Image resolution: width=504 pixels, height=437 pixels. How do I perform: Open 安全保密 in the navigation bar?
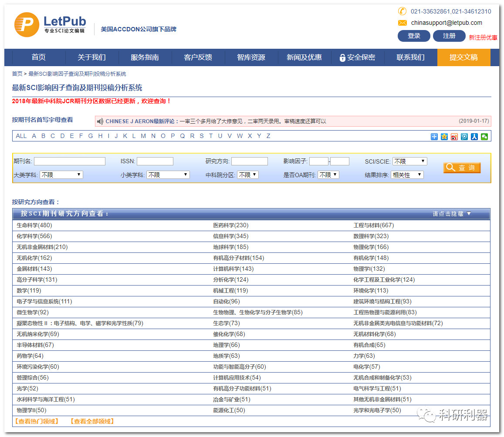tap(357, 57)
